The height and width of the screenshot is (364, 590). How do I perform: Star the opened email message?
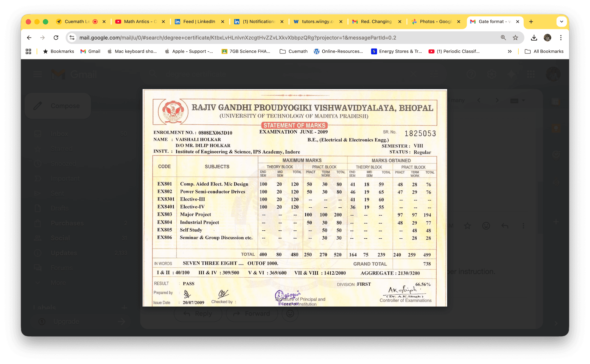pos(467,226)
